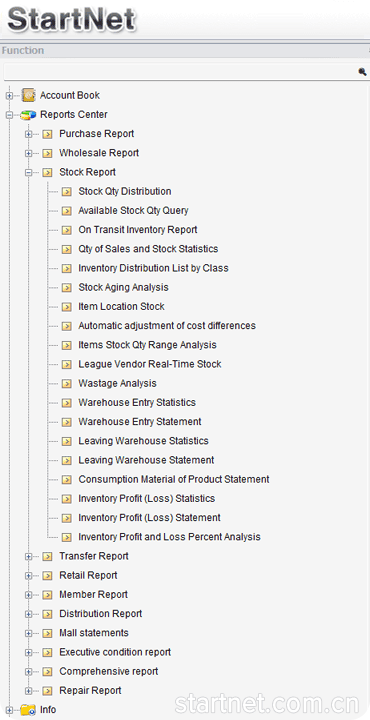Viewport: 370px width, 720px height.
Task: Open Stock Qty Distribution report
Action: click(x=125, y=191)
